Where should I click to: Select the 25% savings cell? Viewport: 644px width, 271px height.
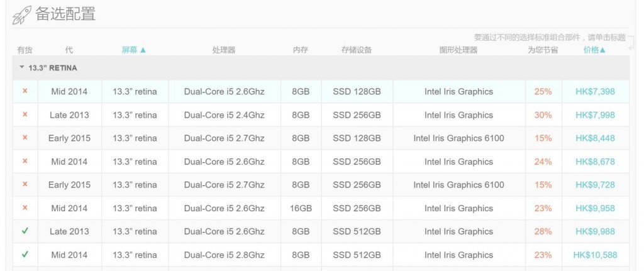pos(543,92)
